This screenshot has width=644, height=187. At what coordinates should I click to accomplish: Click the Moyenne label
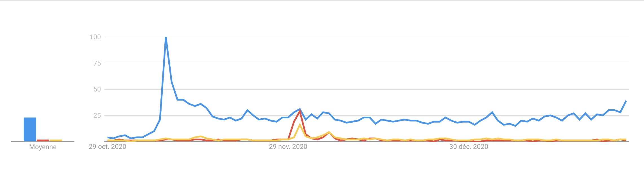pos(43,147)
